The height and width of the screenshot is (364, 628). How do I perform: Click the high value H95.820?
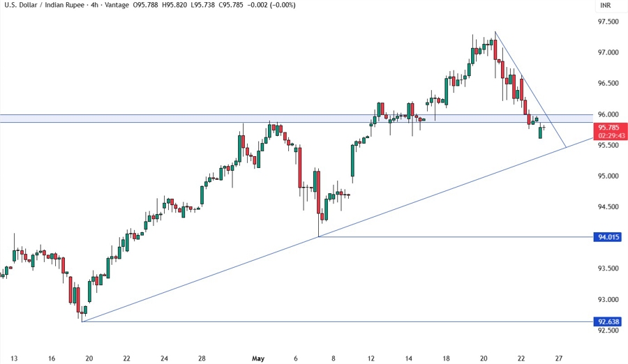[174, 5]
